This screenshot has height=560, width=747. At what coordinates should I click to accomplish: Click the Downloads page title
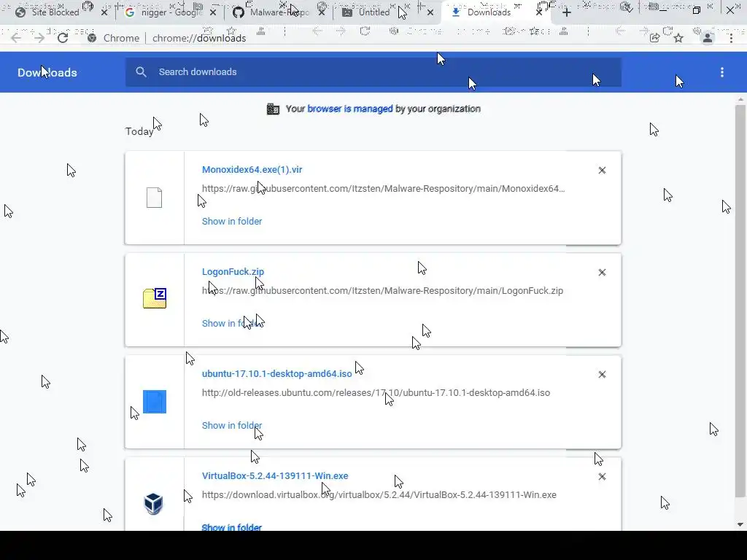tap(47, 72)
